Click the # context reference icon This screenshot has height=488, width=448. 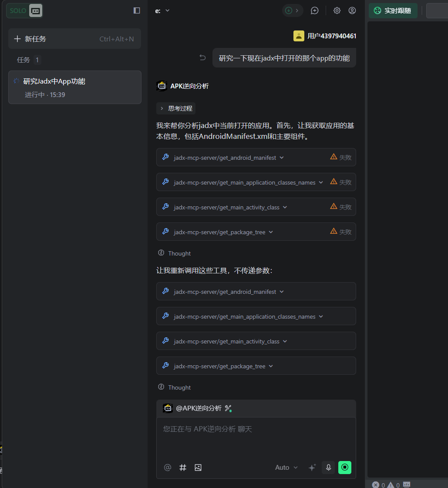[x=183, y=468]
